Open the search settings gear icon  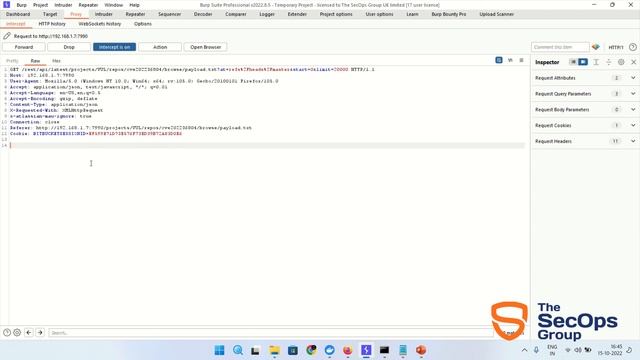(x=17, y=333)
